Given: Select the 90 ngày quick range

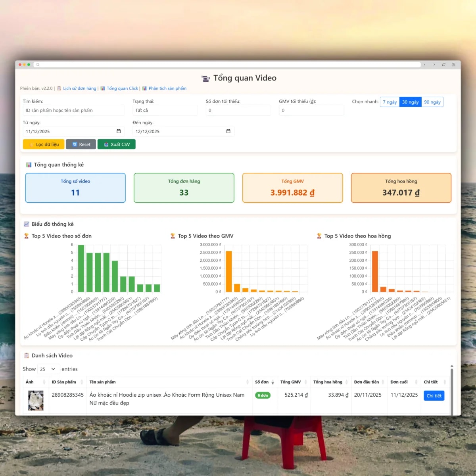Looking at the screenshot, I should [x=432, y=102].
